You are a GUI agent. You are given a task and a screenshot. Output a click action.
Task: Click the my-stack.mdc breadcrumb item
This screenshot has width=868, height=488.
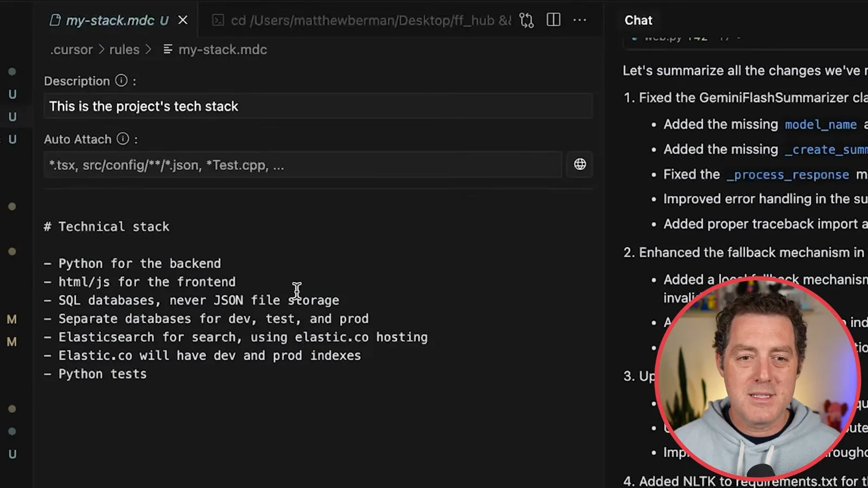pyautogui.click(x=215, y=49)
